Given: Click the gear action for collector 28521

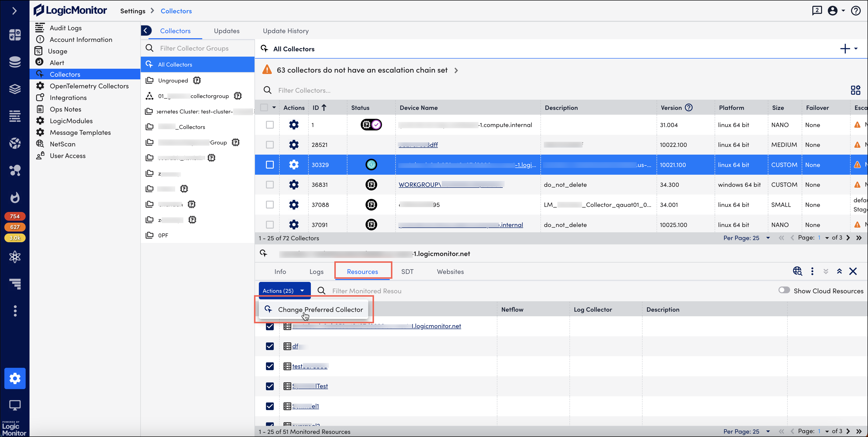Looking at the screenshot, I should pyautogui.click(x=294, y=145).
